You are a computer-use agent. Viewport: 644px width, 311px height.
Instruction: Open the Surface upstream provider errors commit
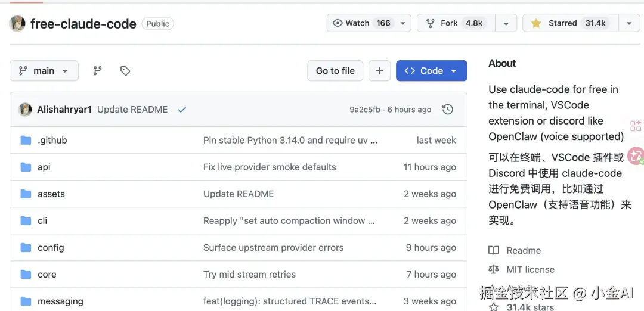point(273,247)
